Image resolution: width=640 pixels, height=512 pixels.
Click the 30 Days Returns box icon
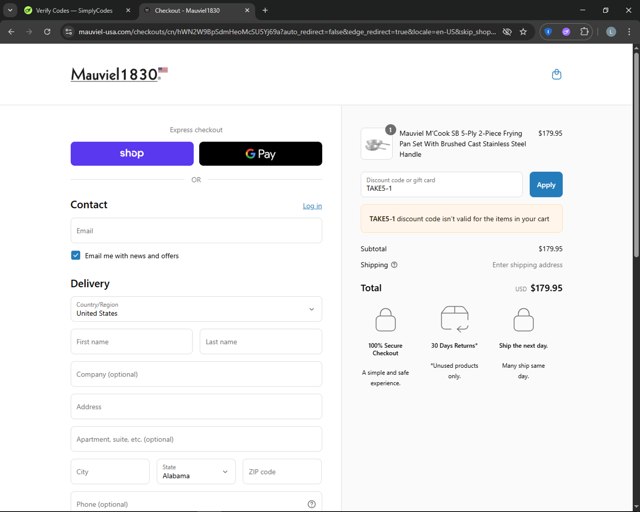454,319
